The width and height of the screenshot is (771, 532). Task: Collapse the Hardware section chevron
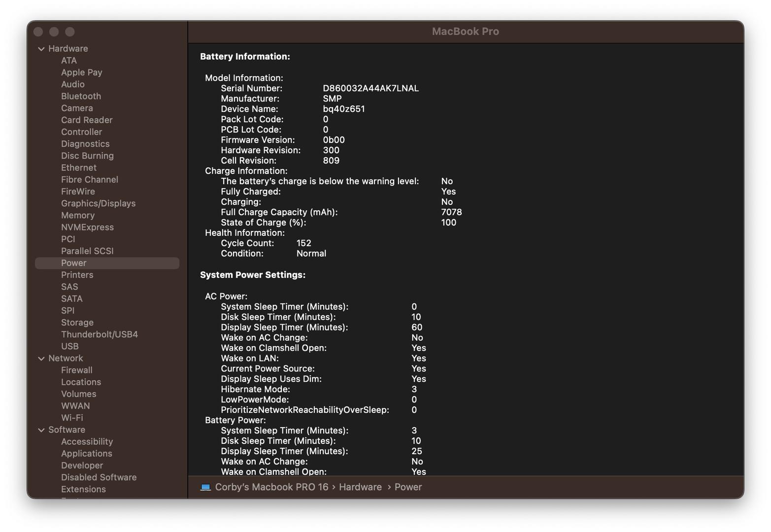coord(41,49)
